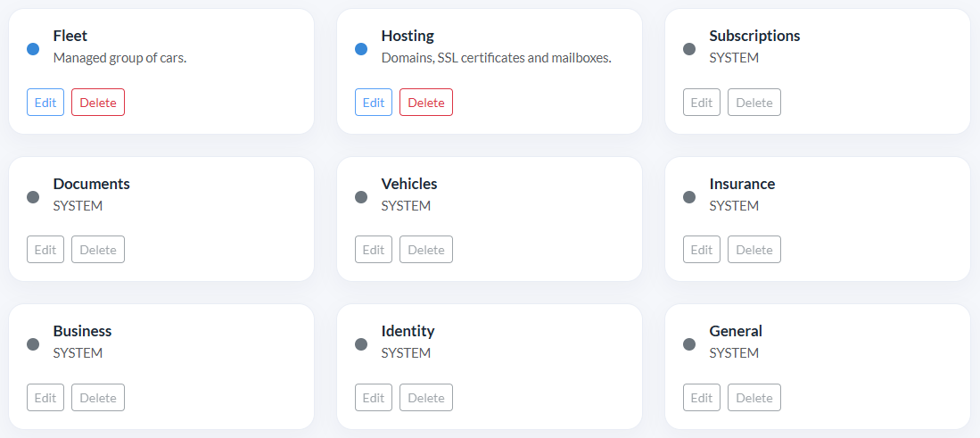
Task: Click SYSTEM label under Subscriptions
Action: 734,58
